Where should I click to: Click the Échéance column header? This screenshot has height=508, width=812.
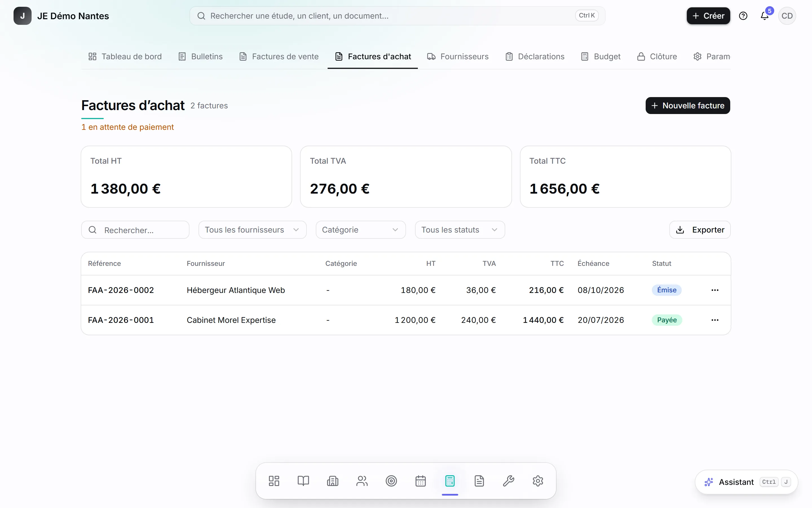pos(593,263)
